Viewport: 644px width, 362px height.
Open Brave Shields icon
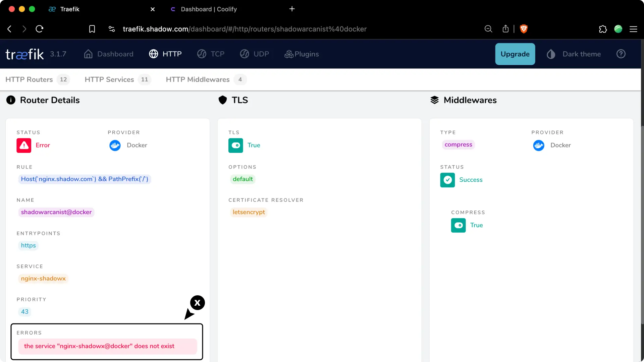[524, 29]
